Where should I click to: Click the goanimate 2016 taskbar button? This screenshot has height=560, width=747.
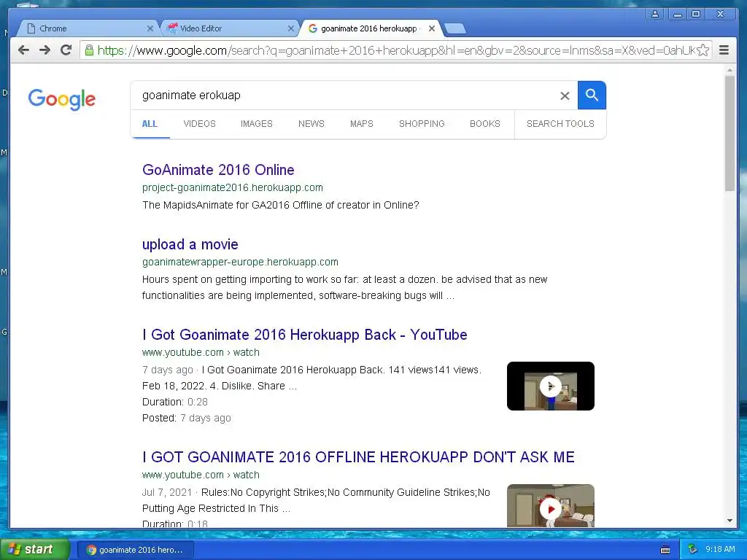click(x=135, y=550)
